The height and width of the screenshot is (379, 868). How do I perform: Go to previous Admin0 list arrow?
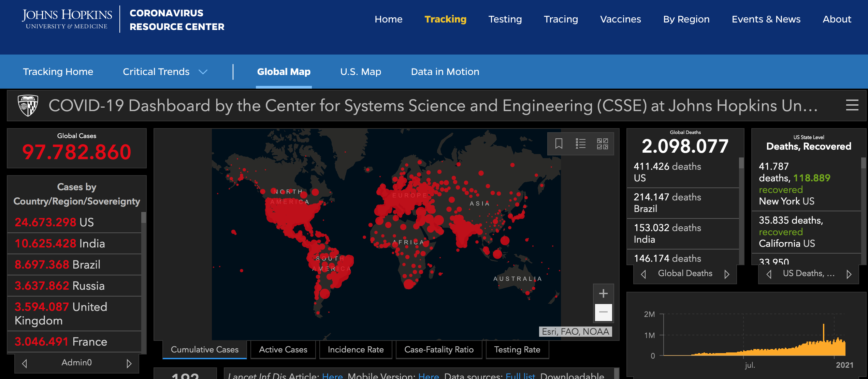tap(25, 363)
